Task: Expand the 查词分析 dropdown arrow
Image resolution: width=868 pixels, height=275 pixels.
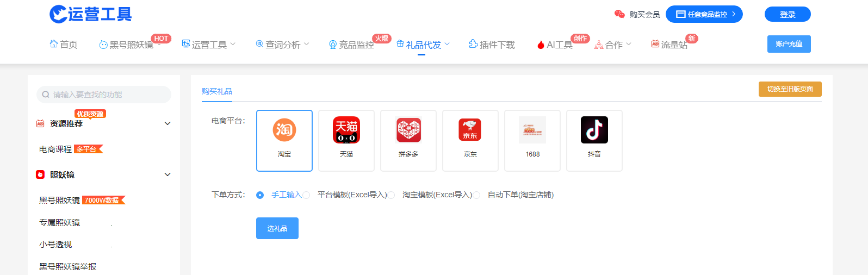Action: click(306, 44)
